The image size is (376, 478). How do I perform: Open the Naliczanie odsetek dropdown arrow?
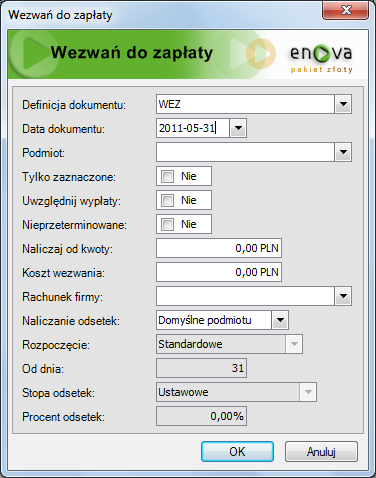coord(280,320)
